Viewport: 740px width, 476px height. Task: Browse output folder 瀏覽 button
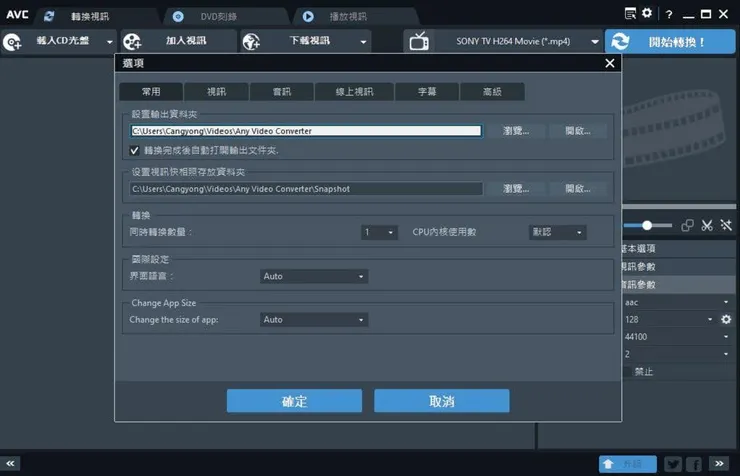[516, 131]
